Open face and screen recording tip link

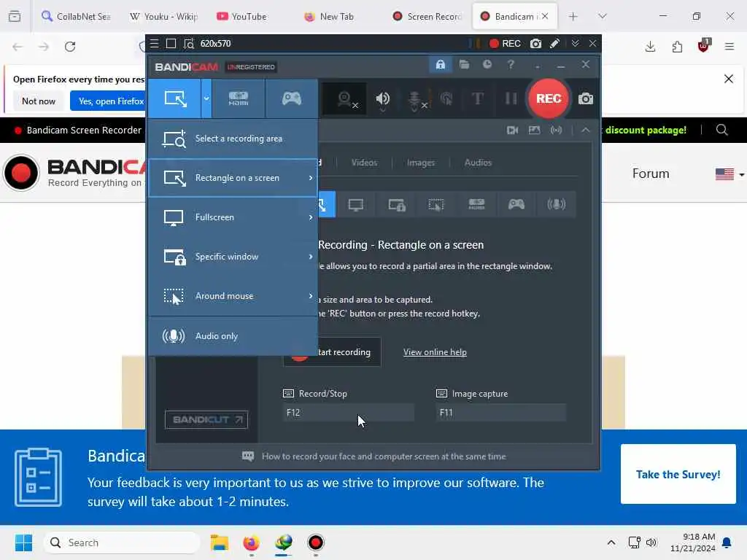coord(384,456)
